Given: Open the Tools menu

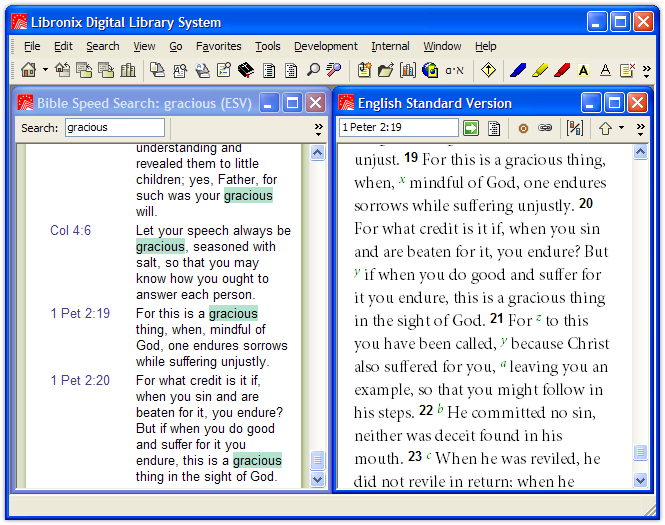Looking at the screenshot, I should [x=268, y=46].
